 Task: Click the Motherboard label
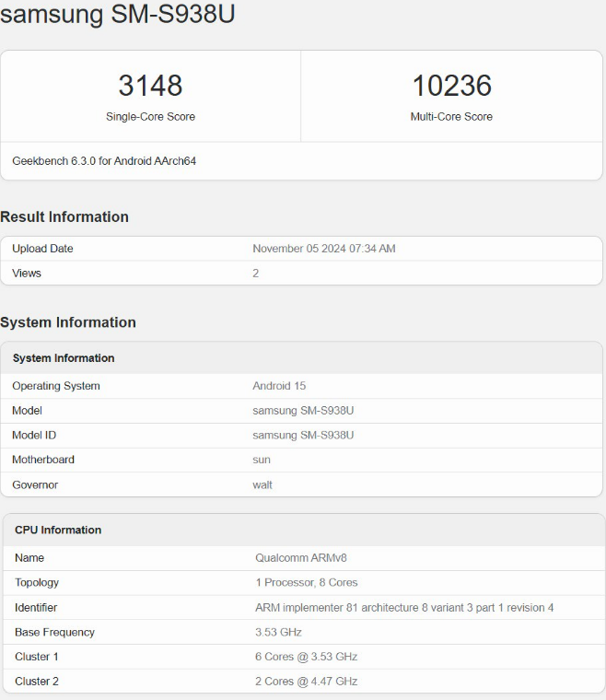pos(43,460)
